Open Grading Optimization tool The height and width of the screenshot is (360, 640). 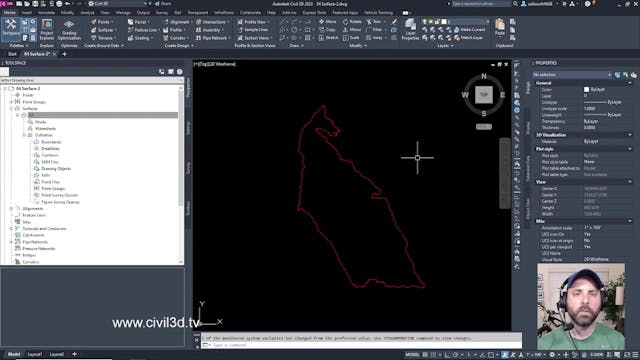pos(69,30)
